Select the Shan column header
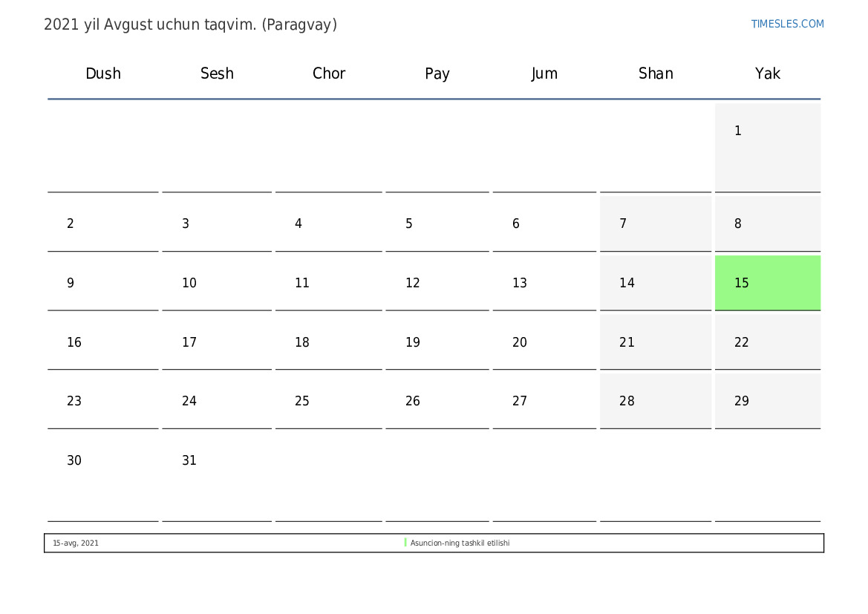The image size is (868, 614). 656,74
